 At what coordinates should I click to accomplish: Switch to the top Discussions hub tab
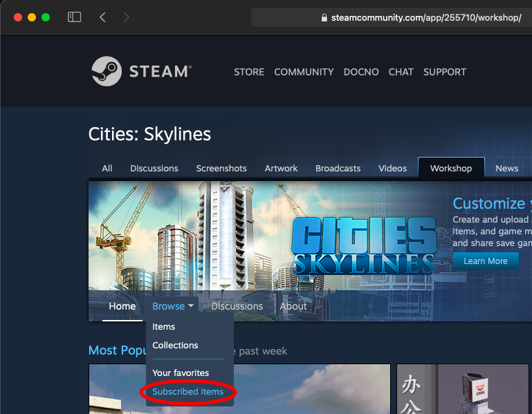[154, 168]
